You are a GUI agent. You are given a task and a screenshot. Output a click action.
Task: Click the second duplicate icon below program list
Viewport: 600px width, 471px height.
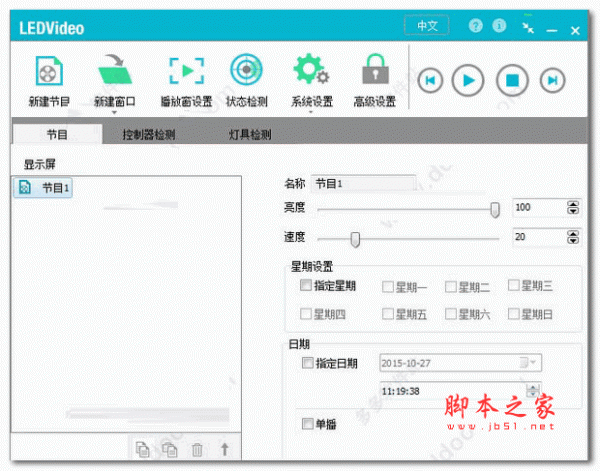170,449
